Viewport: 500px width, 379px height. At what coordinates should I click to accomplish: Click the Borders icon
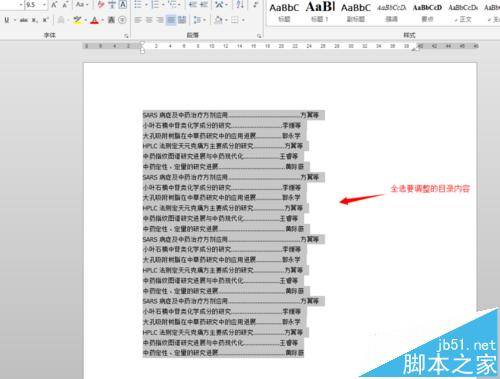tap(235, 20)
